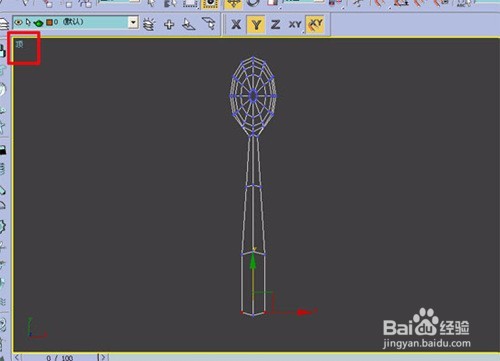Click the time slider showing 0 / 100
Image resolution: width=500 pixels, height=361 pixels.
[x=60, y=357]
